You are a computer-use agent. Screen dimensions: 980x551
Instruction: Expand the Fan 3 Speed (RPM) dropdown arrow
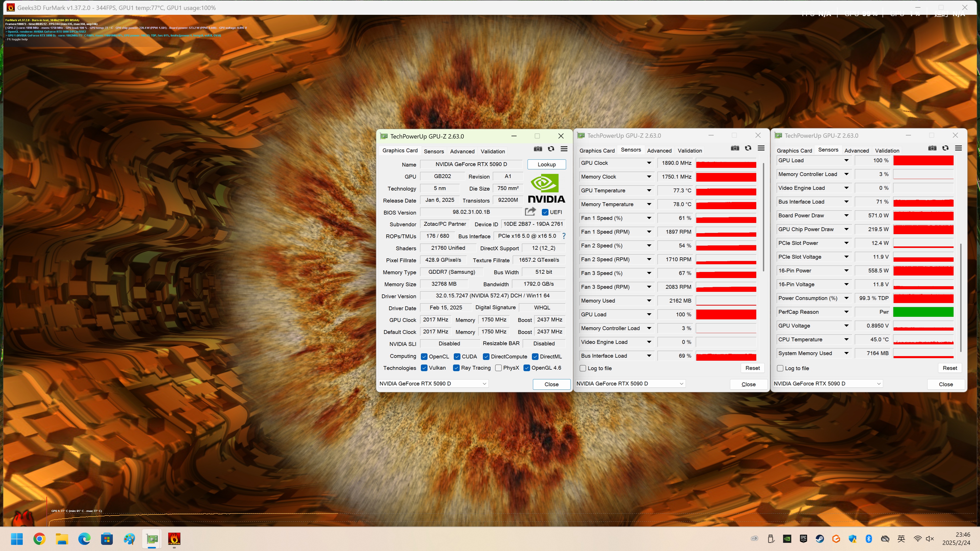tap(649, 287)
